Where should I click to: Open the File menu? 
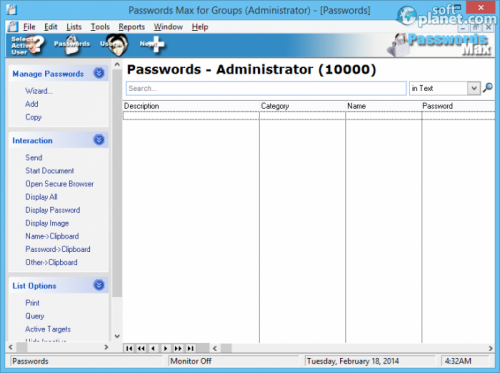tap(29, 27)
